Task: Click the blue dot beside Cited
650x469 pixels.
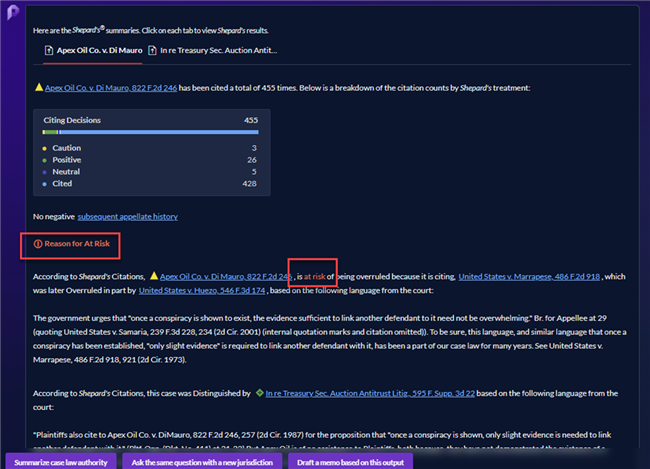Action: click(x=44, y=184)
